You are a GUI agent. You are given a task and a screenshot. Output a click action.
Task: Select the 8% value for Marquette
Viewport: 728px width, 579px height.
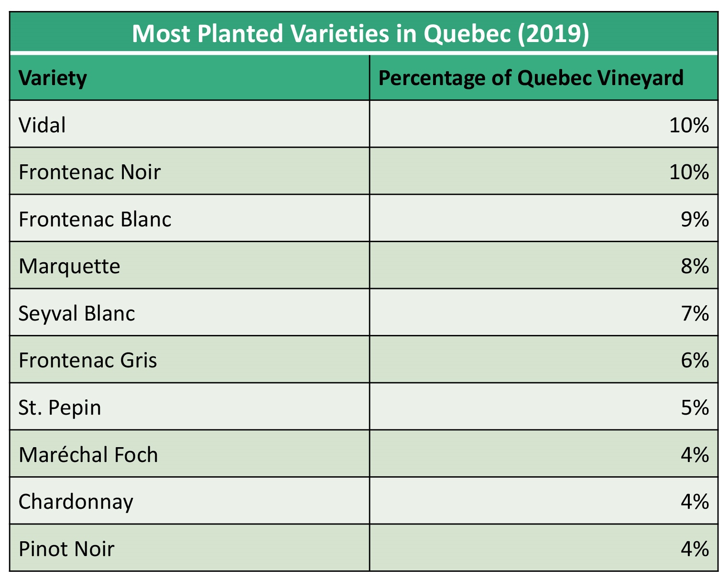pos(695,266)
